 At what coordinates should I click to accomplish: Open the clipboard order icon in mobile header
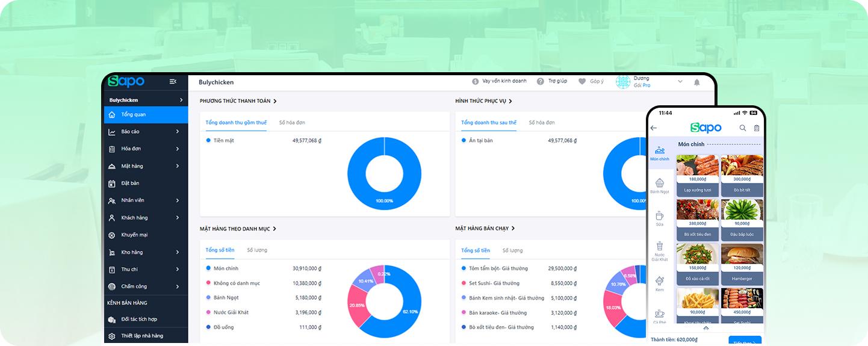[757, 128]
